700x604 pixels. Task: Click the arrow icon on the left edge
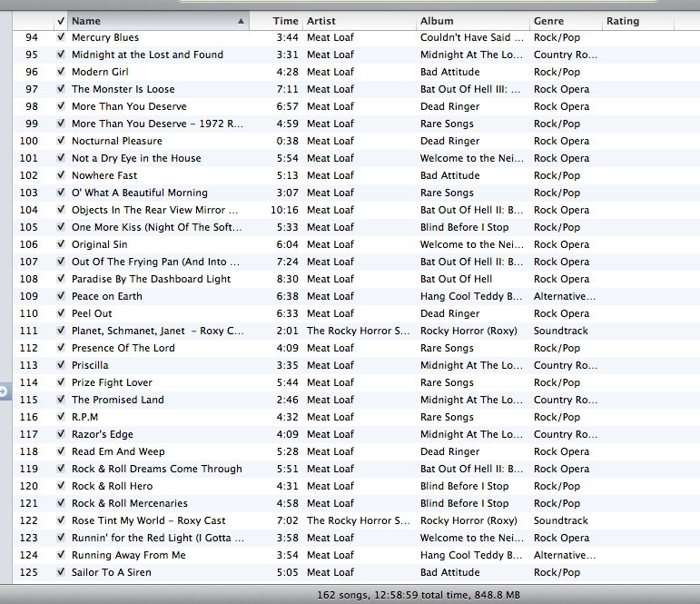[4, 391]
